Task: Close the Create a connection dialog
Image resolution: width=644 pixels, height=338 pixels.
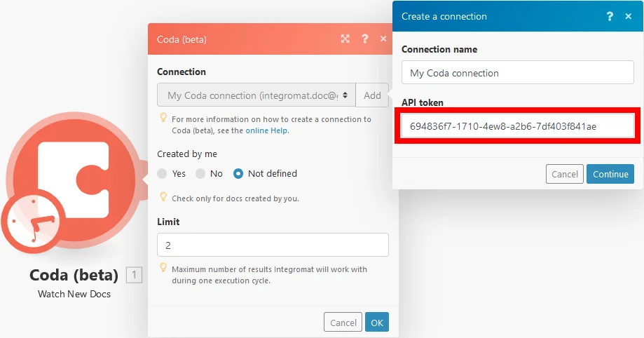Action: point(629,16)
